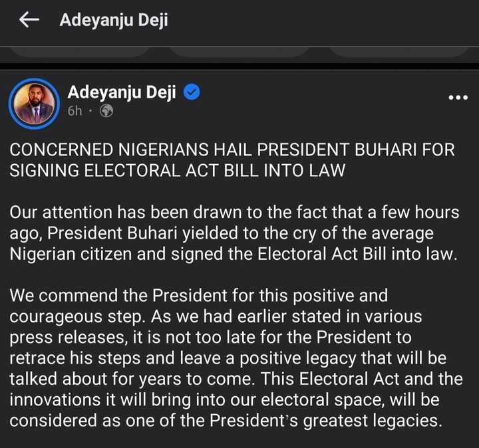This screenshot has width=479, height=448.
Task: Click the line Nigerian citizen and signed the Electoral
Action: [234, 255]
